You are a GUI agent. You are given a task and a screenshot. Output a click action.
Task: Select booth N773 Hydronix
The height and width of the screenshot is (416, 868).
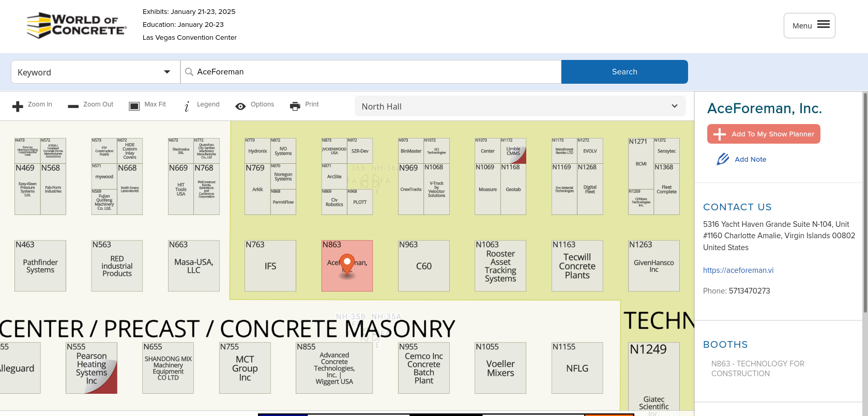click(x=257, y=151)
